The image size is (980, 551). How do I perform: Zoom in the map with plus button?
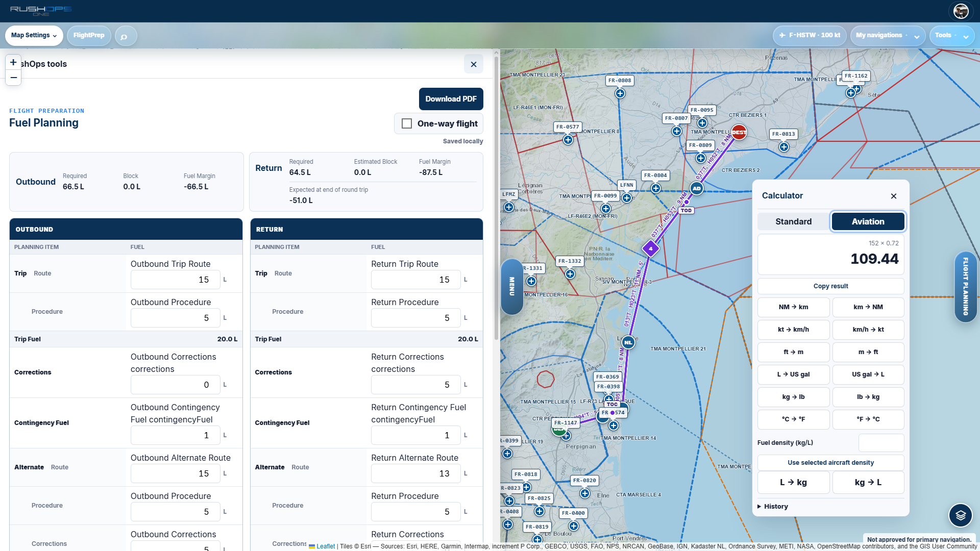[13, 62]
